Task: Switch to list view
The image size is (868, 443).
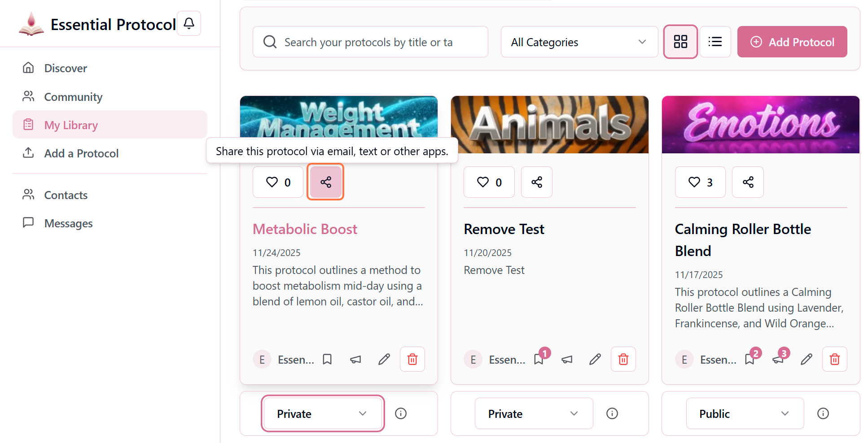Action: click(x=715, y=42)
